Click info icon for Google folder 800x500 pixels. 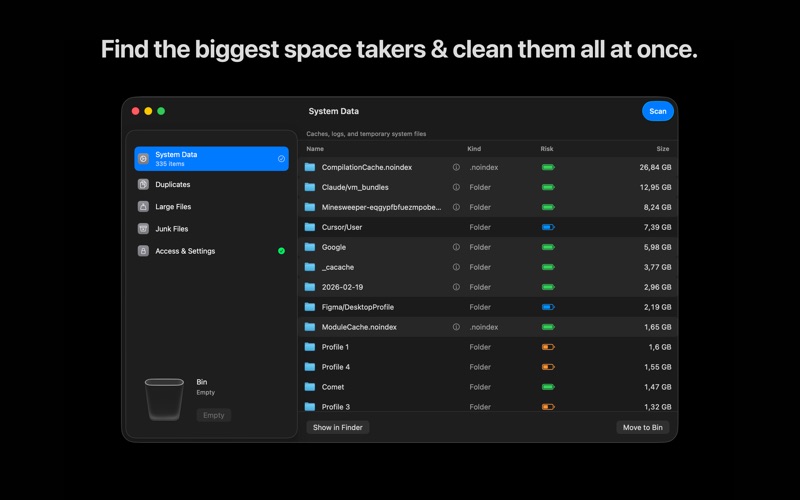[x=456, y=247]
